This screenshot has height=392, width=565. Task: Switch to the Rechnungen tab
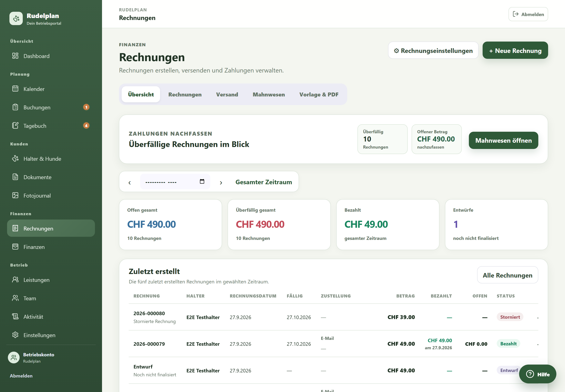[185, 94]
